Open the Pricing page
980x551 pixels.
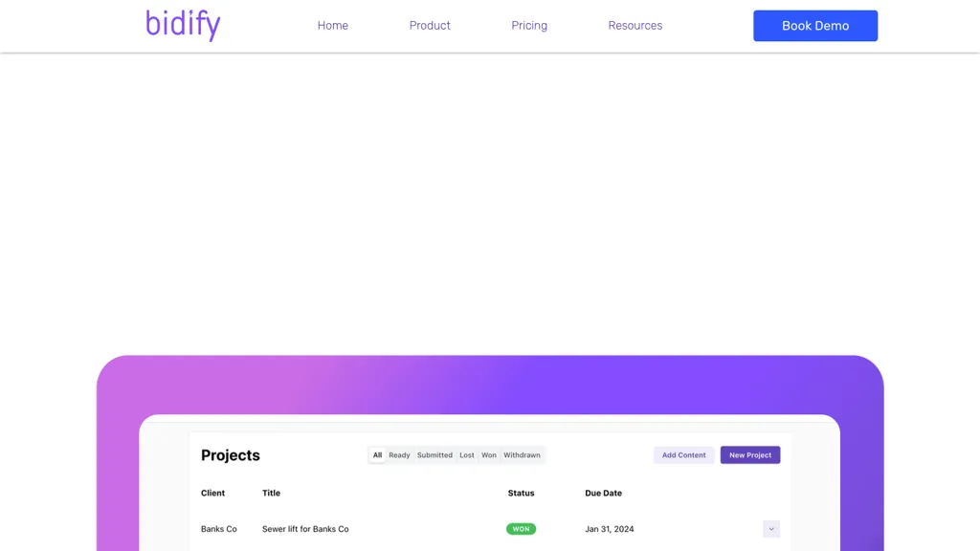click(529, 26)
